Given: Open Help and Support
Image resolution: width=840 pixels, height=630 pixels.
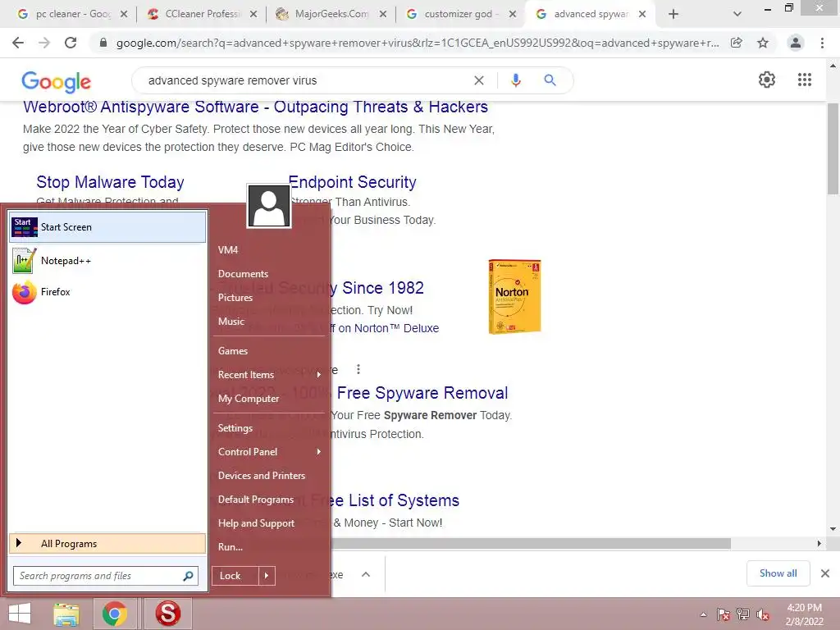Looking at the screenshot, I should 256,523.
